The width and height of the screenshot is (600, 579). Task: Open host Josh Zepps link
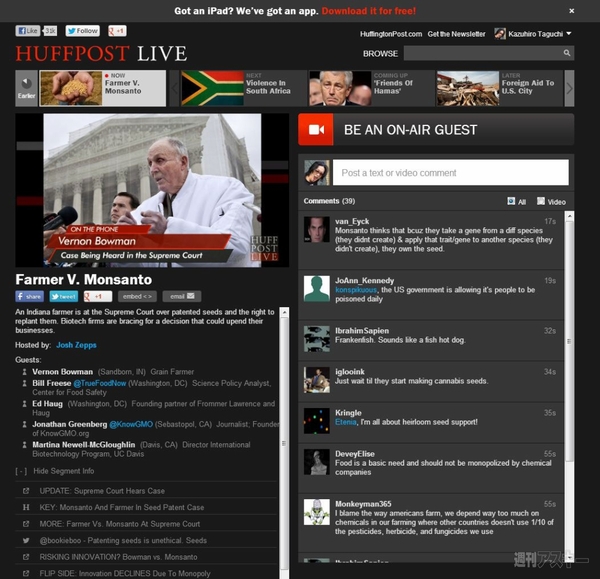pos(76,345)
